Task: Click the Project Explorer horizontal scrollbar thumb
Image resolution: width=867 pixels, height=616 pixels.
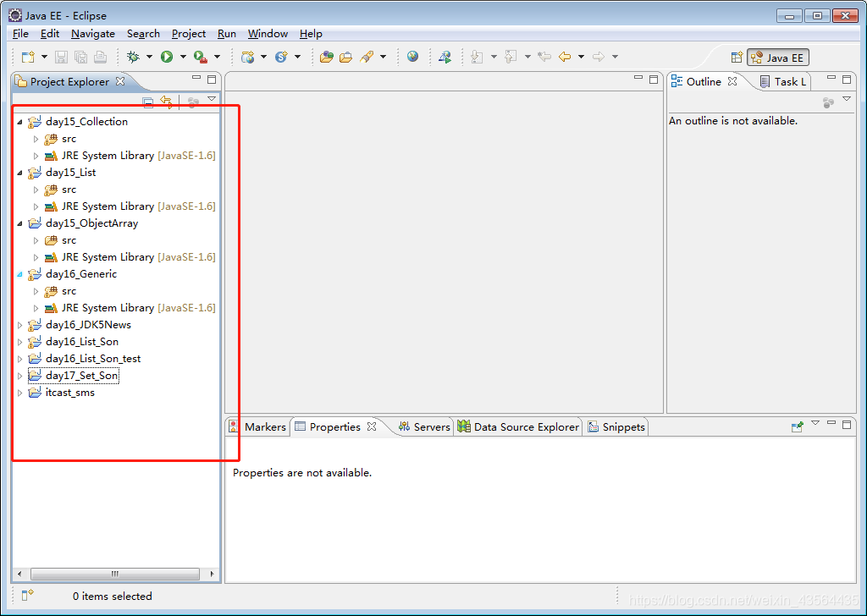Action: click(115, 574)
